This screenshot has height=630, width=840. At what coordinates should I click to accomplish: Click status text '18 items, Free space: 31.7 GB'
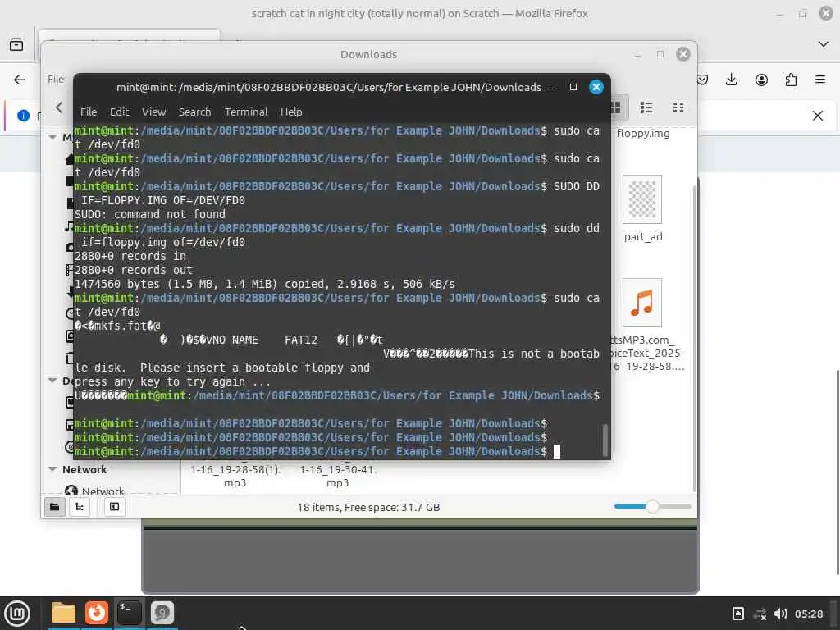pyautogui.click(x=368, y=507)
